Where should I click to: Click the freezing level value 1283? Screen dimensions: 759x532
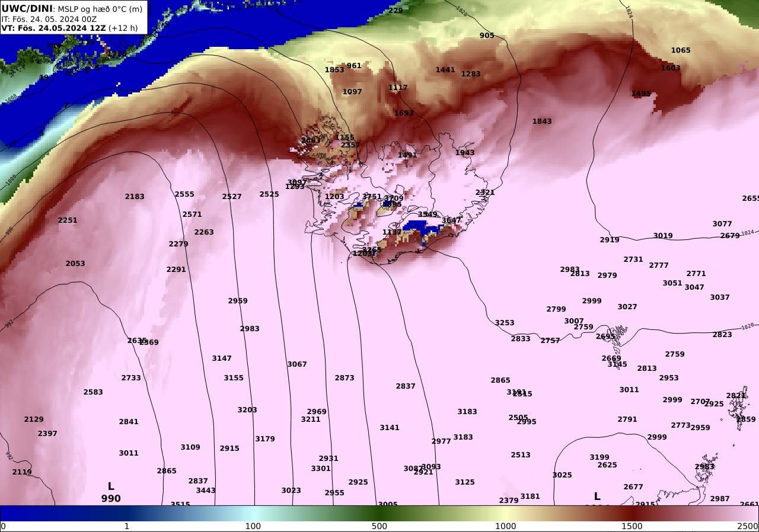click(471, 74)
